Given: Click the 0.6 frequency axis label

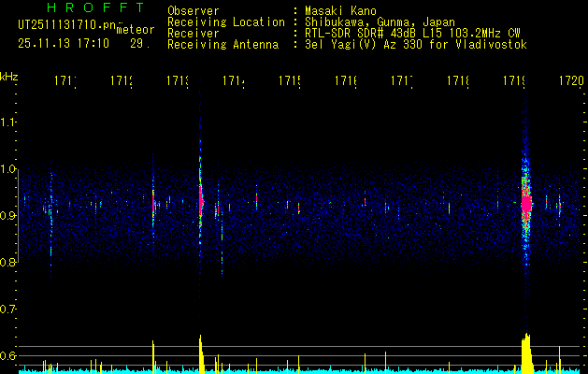Looking at the screenshot, I should [8, 355].
